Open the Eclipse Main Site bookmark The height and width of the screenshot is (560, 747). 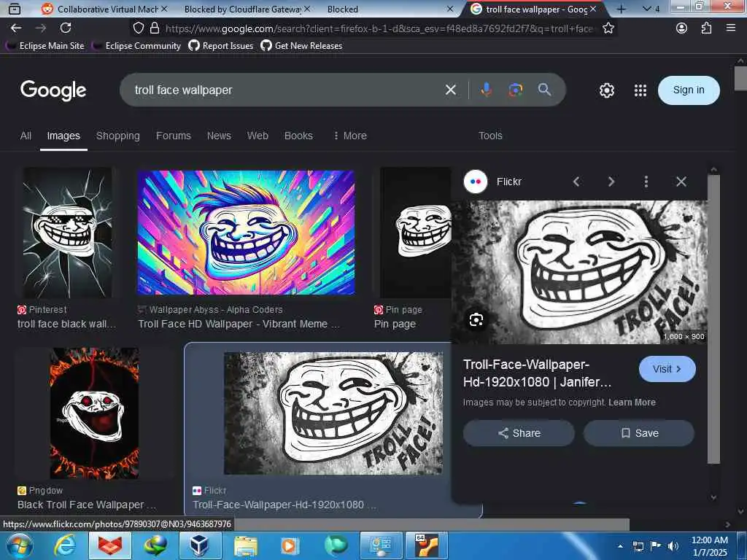coord(45,46)
